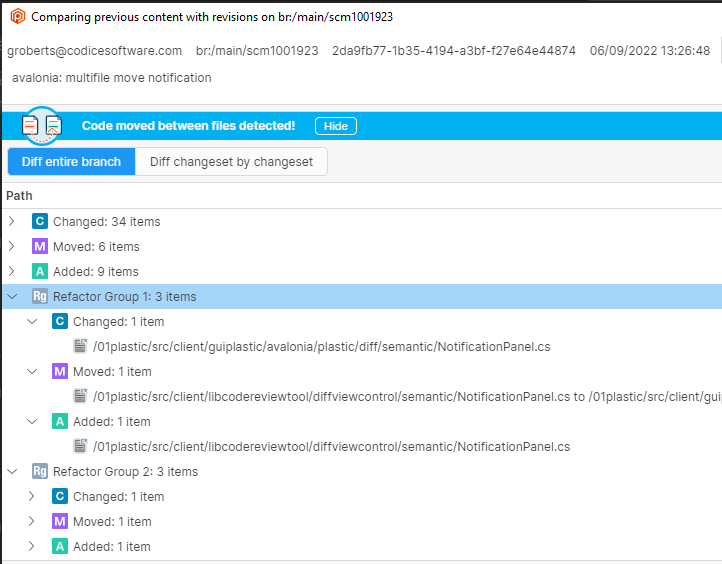The height and width of the screenshot is (564, 722).
Task: Click the A icon next to Added: 9 items
Action: tap(40, 271)
